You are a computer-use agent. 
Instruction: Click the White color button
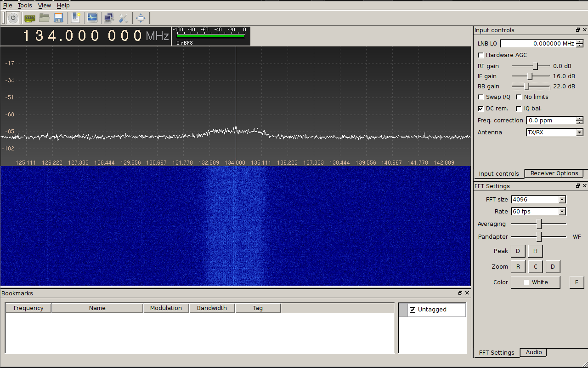click(x=536, y=282)
